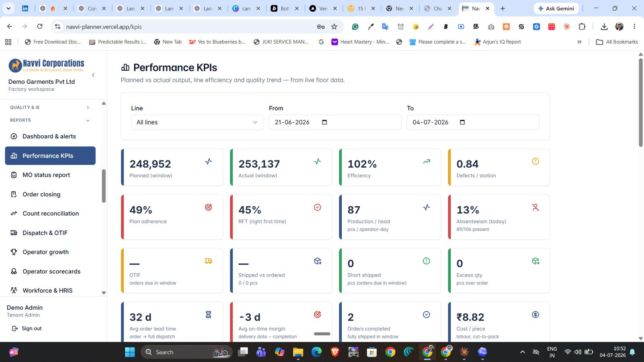Click the currency icon on Cost / piece card
The height and width of the screenshot is (362, 644).
point(535,315)
